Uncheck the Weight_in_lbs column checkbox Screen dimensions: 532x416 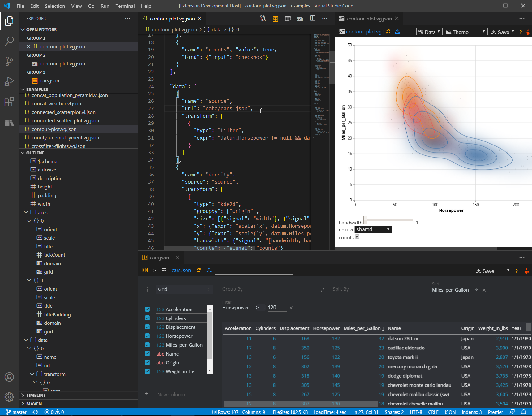[147, 371]
